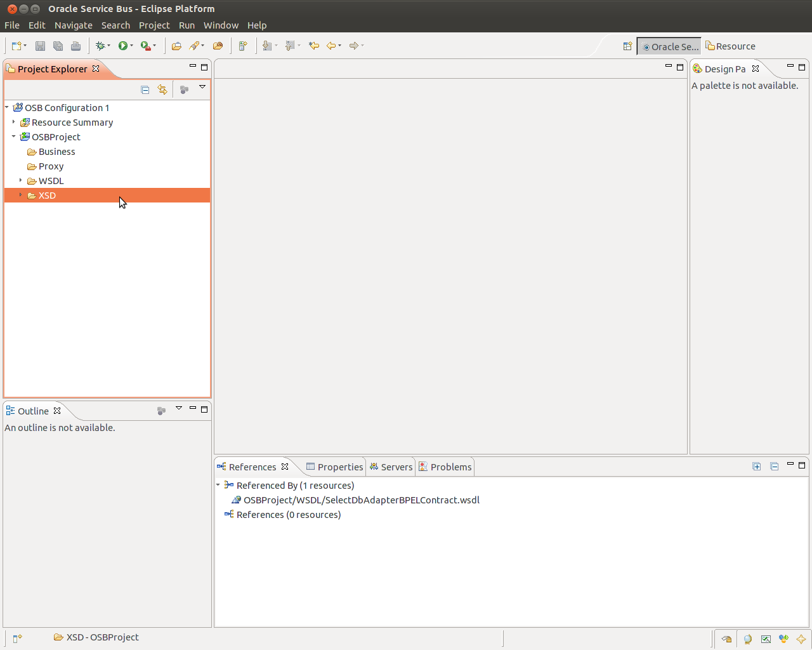
Task: Click the picture-frame status bar icon
Action: (766, 639)
